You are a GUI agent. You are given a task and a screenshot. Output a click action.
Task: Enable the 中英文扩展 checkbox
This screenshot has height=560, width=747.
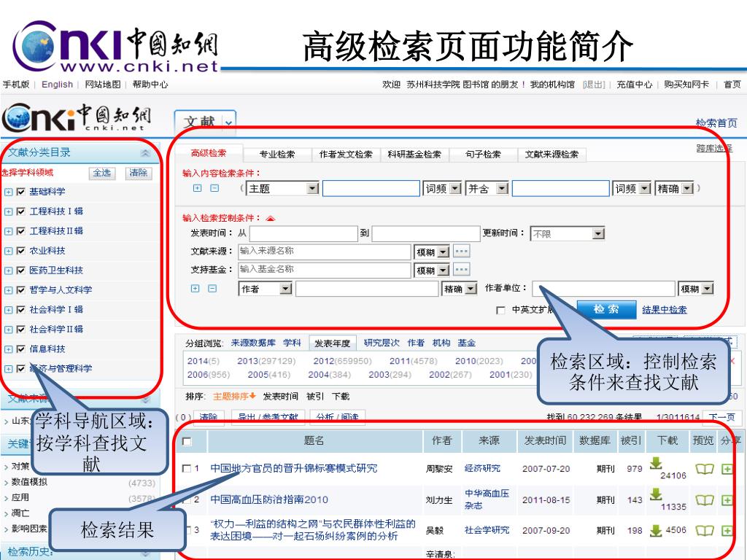coord(500,311)
